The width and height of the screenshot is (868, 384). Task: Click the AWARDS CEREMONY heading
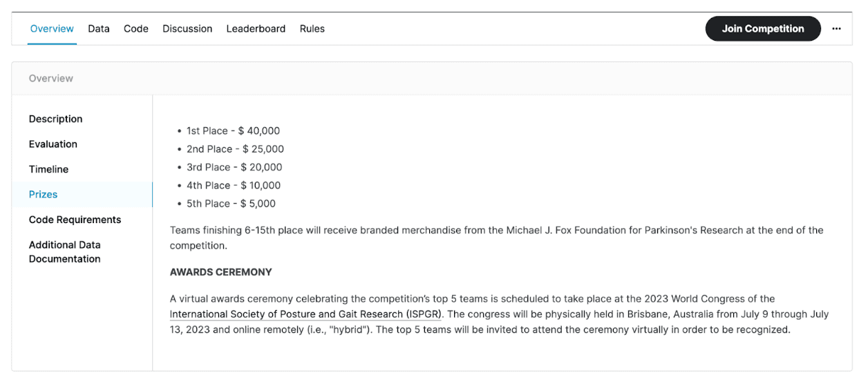[220, 272]
